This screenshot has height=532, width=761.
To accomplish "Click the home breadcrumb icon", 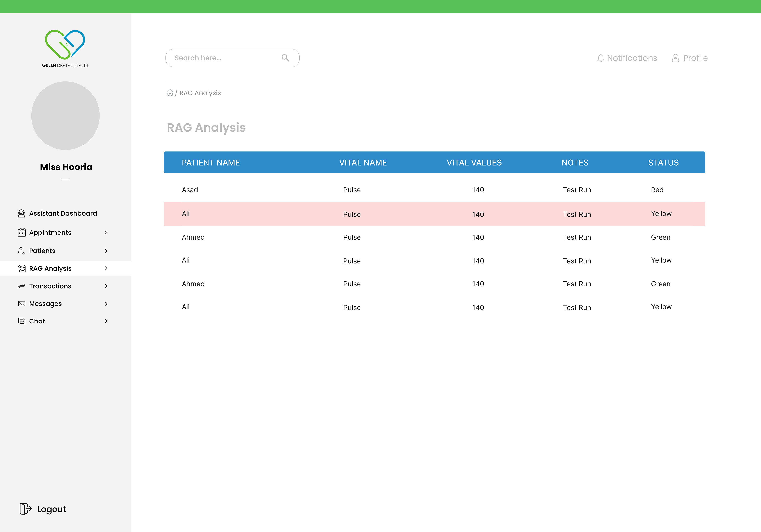I will pyautogui.click(x=170, y=93).
